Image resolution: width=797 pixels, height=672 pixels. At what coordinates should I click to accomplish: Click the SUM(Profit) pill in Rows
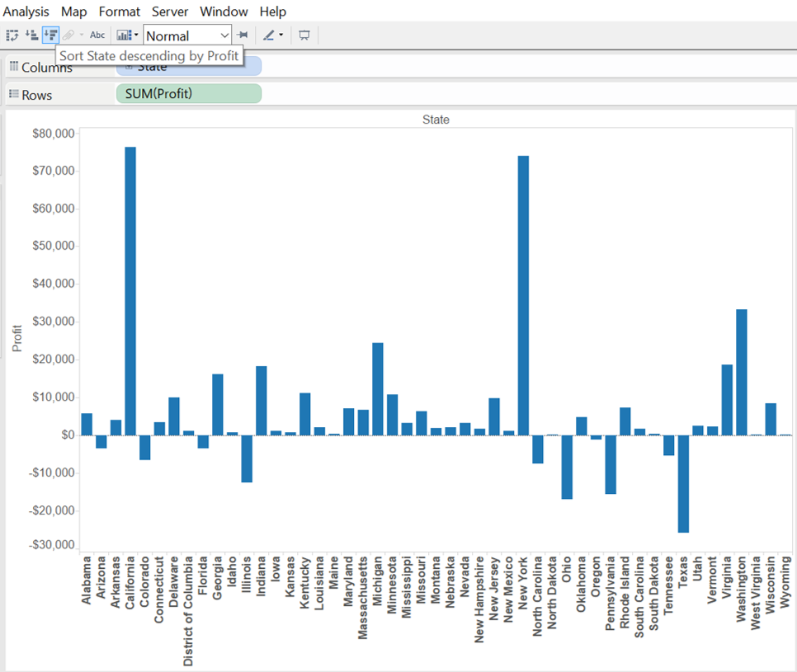point(188,94)
